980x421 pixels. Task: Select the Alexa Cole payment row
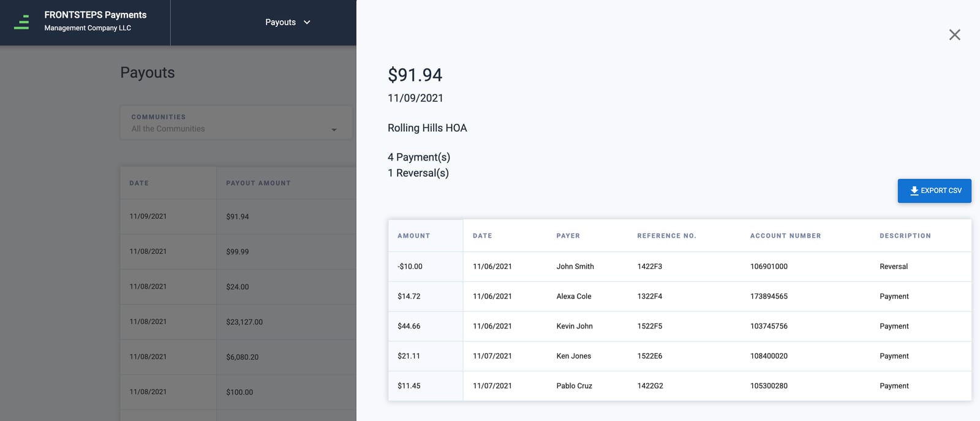679,297
